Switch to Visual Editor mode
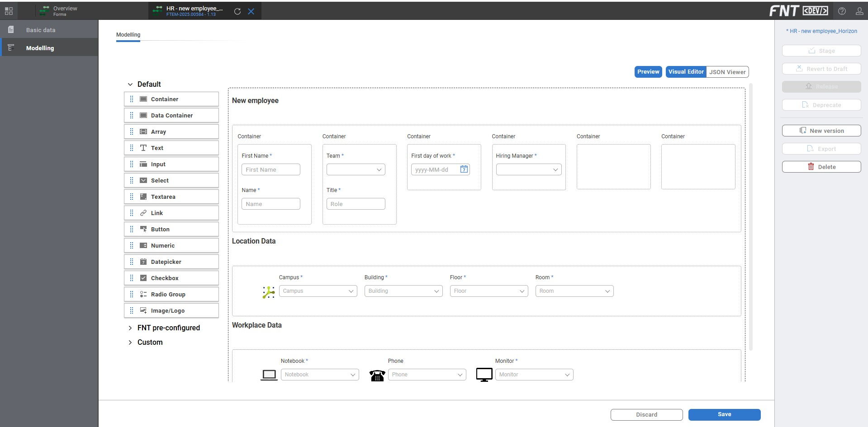868x427 pixels. click(x=686, y=72)
